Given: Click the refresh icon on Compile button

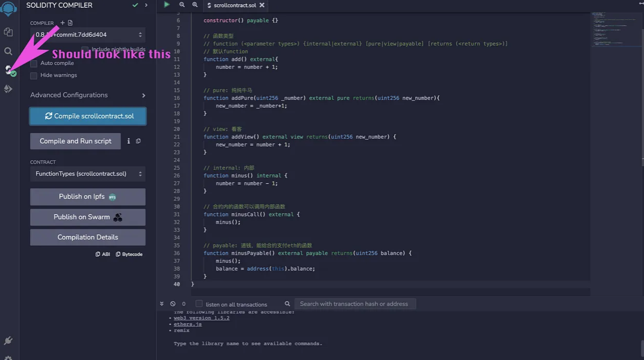Looking at the screenshot, I should pos(49,116).
